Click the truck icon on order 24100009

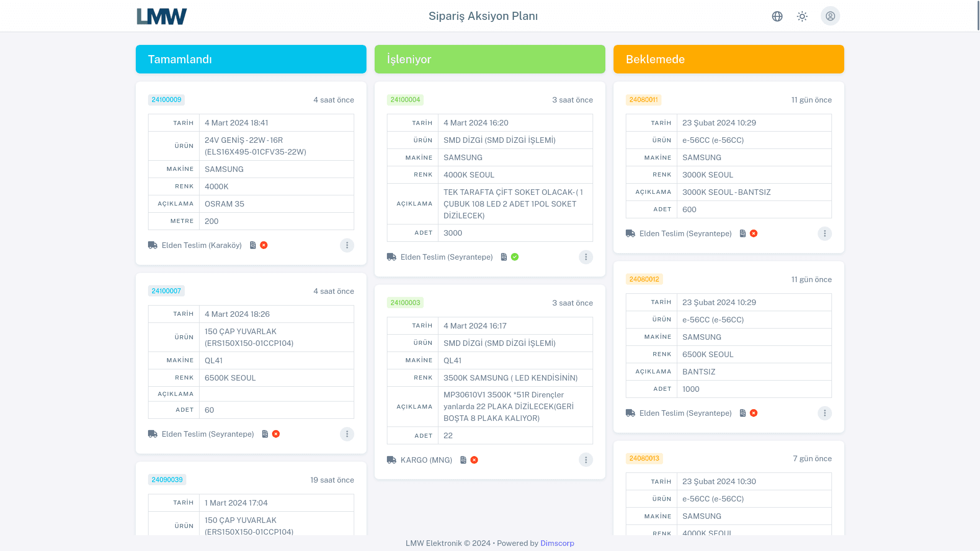(x=152, y=245)
